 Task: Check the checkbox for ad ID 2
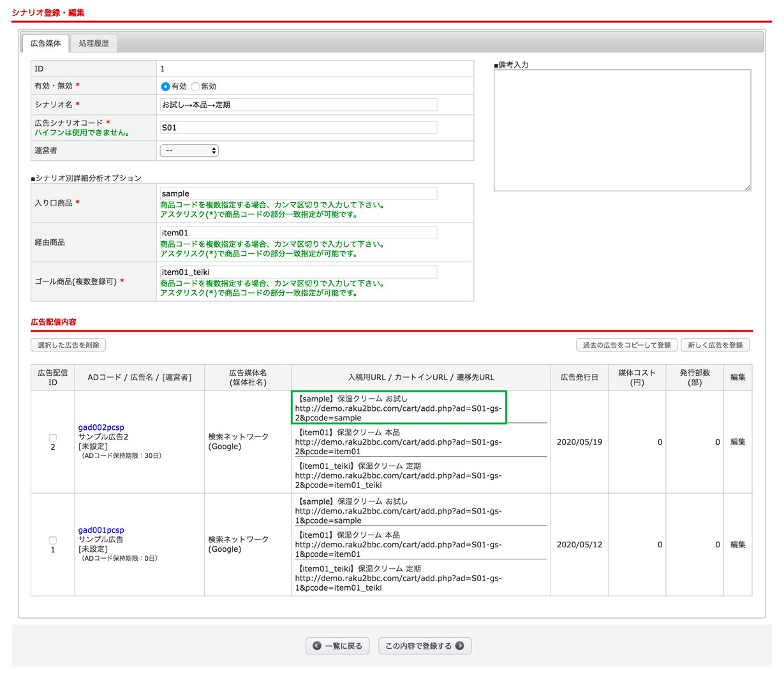(53, 438)
